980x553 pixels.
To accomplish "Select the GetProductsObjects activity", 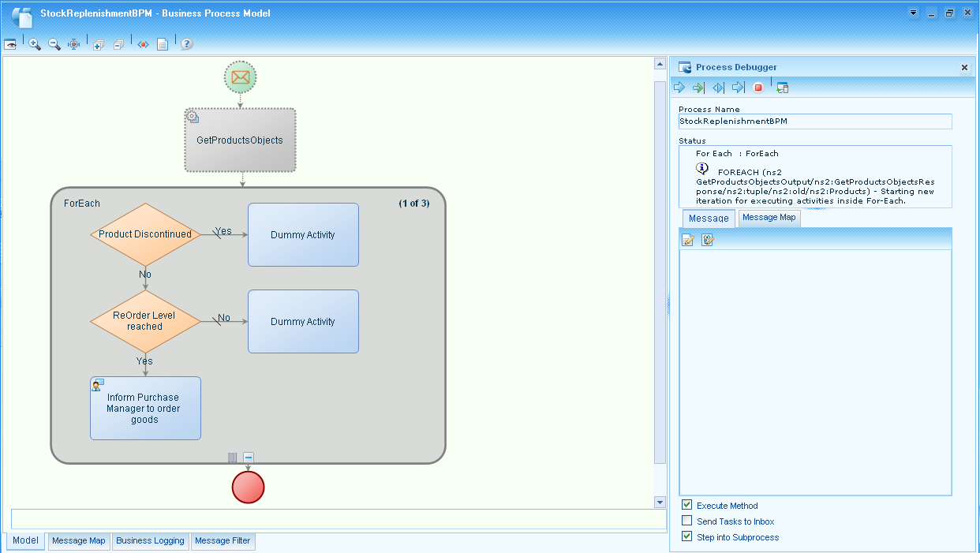I will click(x=240, y=140).
